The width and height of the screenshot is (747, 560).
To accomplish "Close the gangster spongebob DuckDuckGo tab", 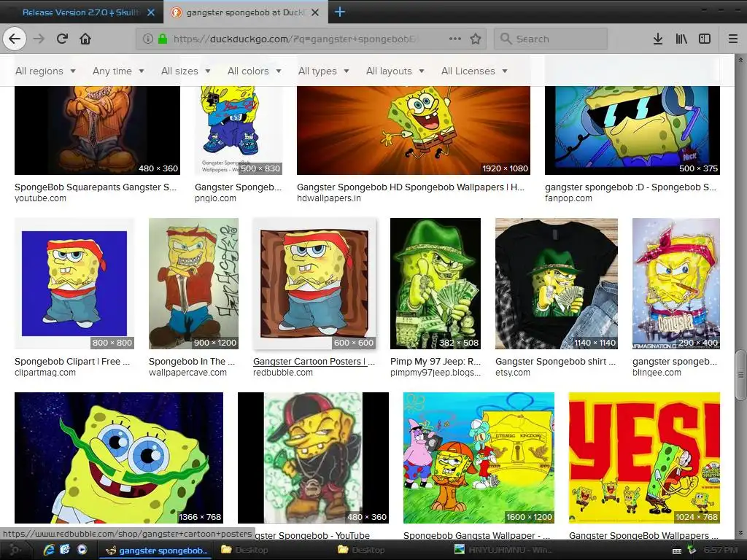I will 315,12.
